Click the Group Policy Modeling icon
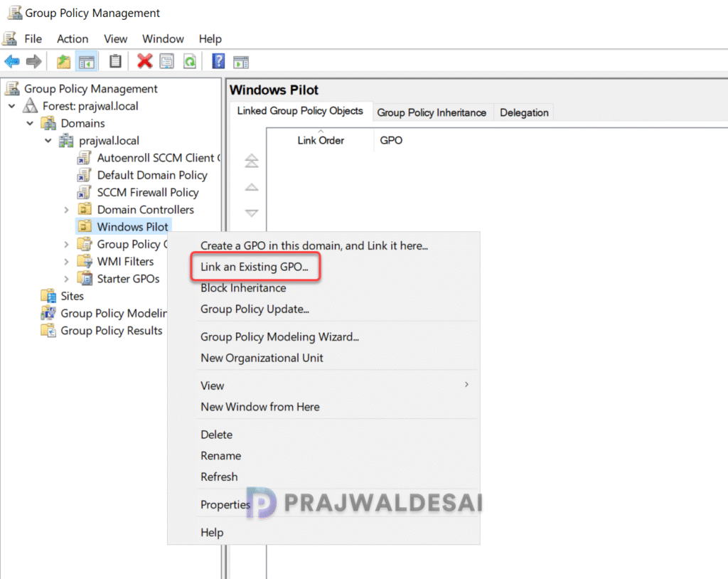Viewport: 728px width, 579px height. (48, 313)
